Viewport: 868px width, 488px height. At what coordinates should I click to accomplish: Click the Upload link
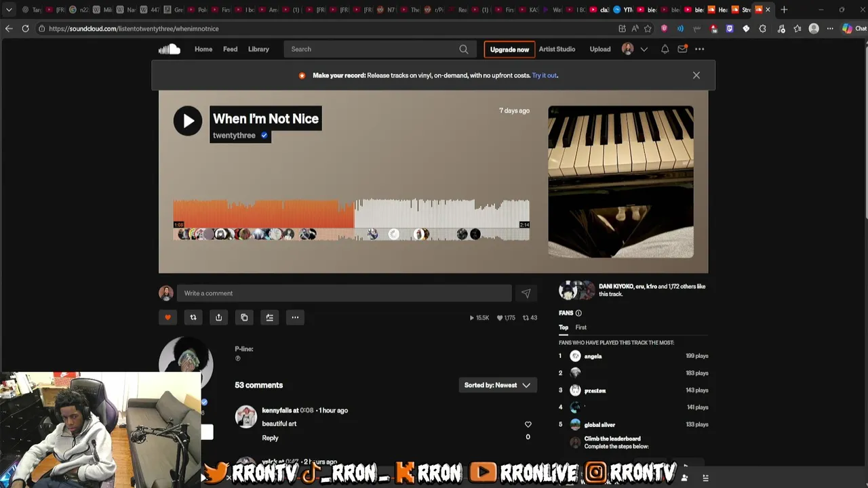[600, 49]
